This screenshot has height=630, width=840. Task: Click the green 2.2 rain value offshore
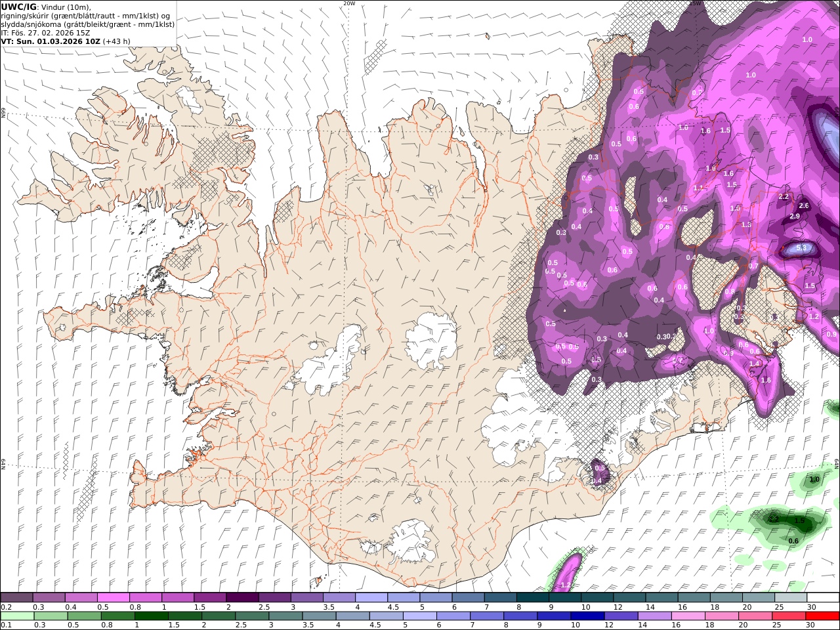click(773, 518)
